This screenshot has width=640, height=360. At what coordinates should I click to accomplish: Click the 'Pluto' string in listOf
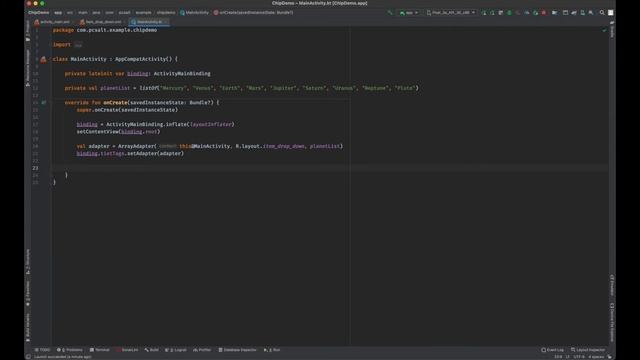click(x=404, y=88)
